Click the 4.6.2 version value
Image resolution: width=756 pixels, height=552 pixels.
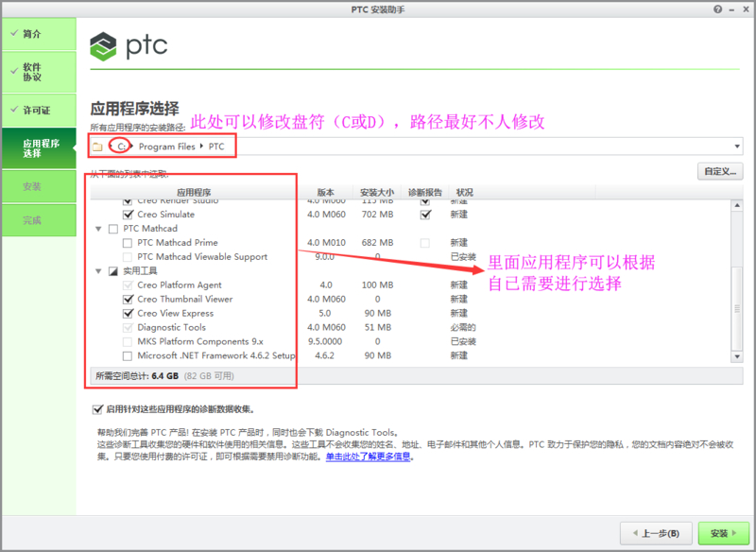[x=325, y=355]
